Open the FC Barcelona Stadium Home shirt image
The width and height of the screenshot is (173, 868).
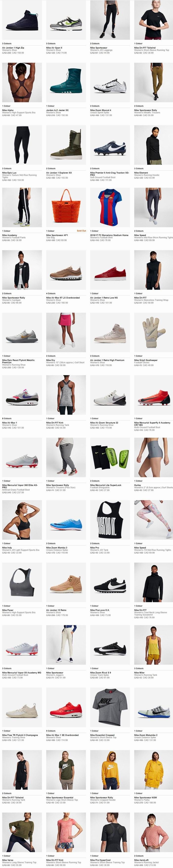pyautogui.click(x=110, y=208)
